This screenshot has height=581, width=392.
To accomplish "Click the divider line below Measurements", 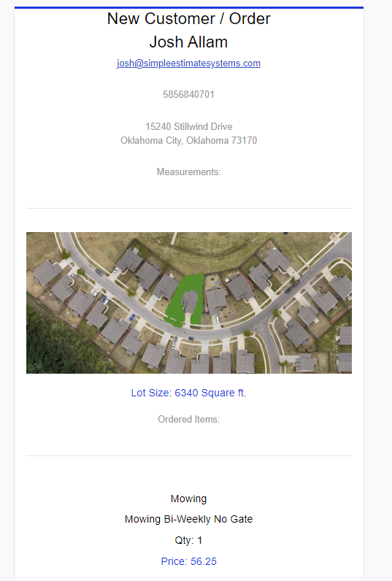I will 189,208.
